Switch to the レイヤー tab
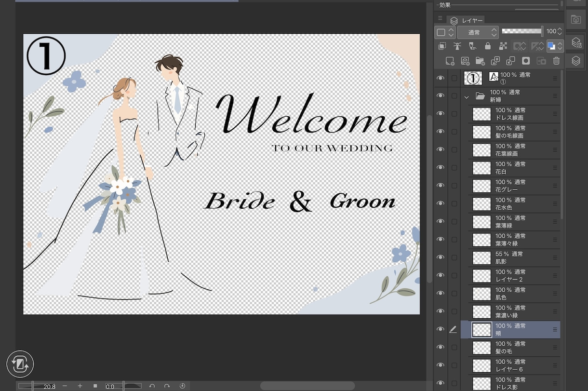 click(x=466, y=21)
